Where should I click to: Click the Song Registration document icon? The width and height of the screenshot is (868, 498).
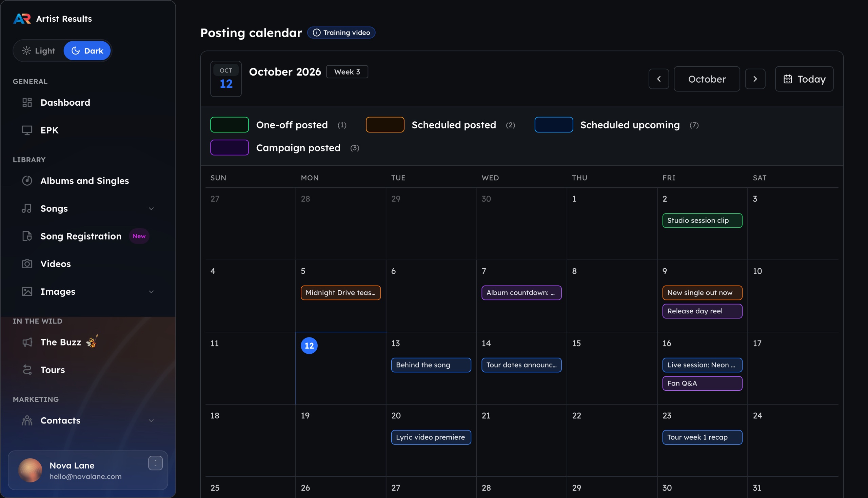point(27,236)
